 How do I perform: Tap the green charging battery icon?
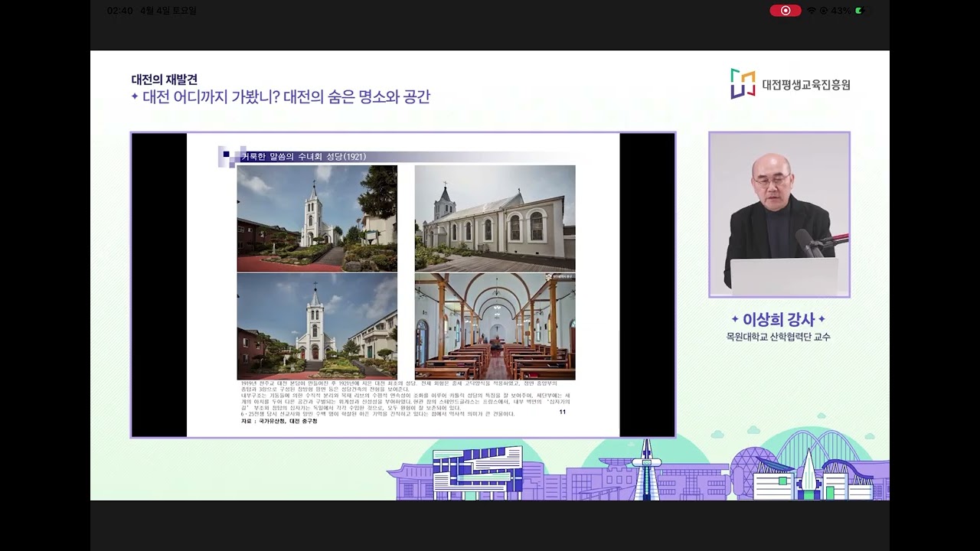click(861, 11)
